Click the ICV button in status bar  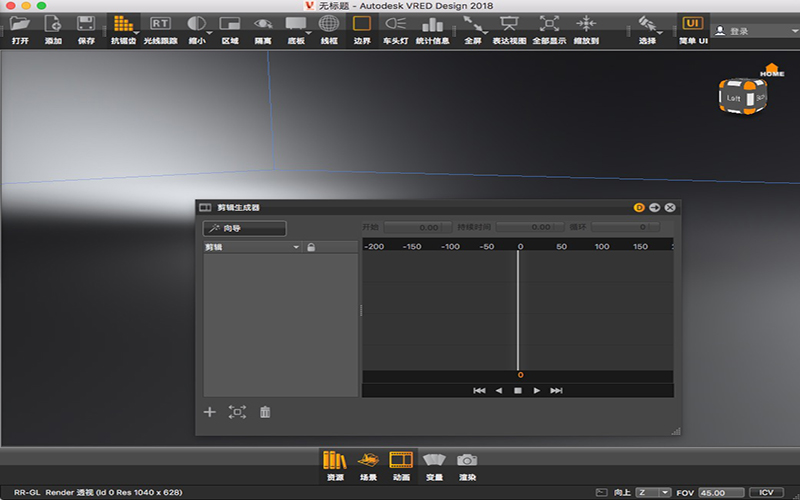point(766,492)
